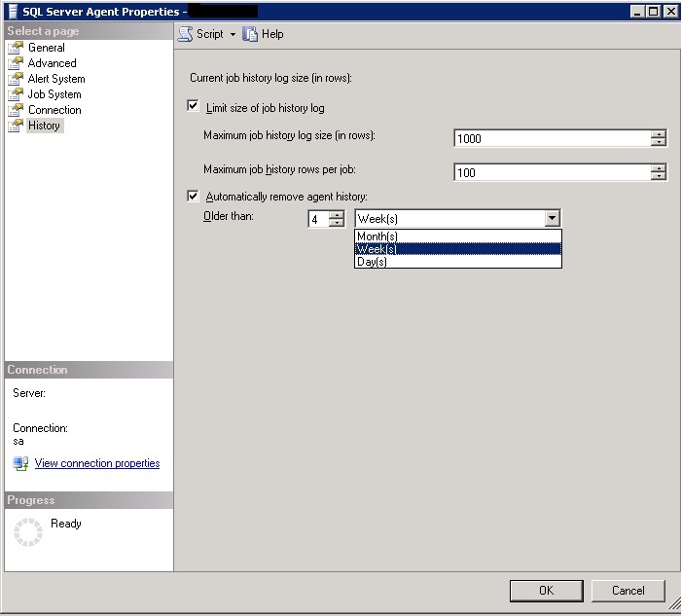Screen dimensions: 682x616
Task: Click the History page icon
Action: [16, 126]
